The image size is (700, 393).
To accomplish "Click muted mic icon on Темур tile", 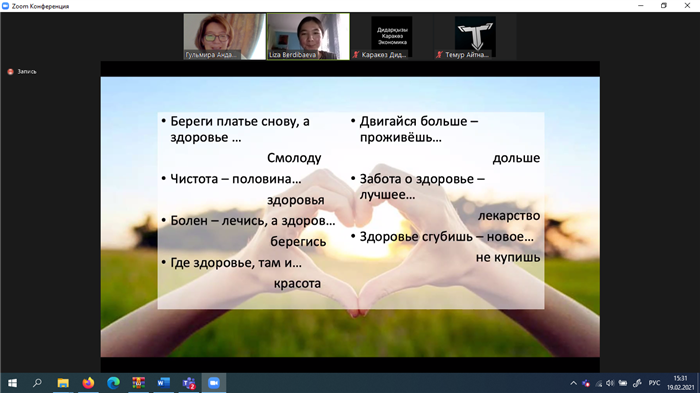I will coord(439,55).
